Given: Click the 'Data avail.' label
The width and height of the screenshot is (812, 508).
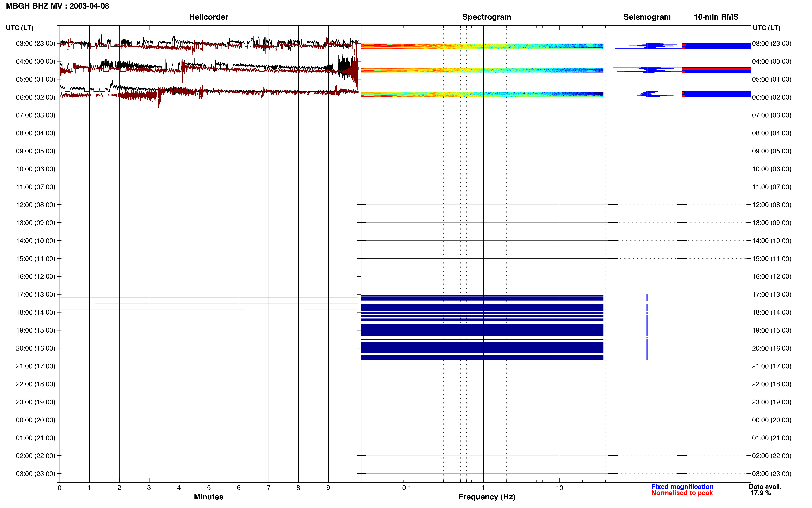Looking at the screenshot, I should (x=765, y=486).
